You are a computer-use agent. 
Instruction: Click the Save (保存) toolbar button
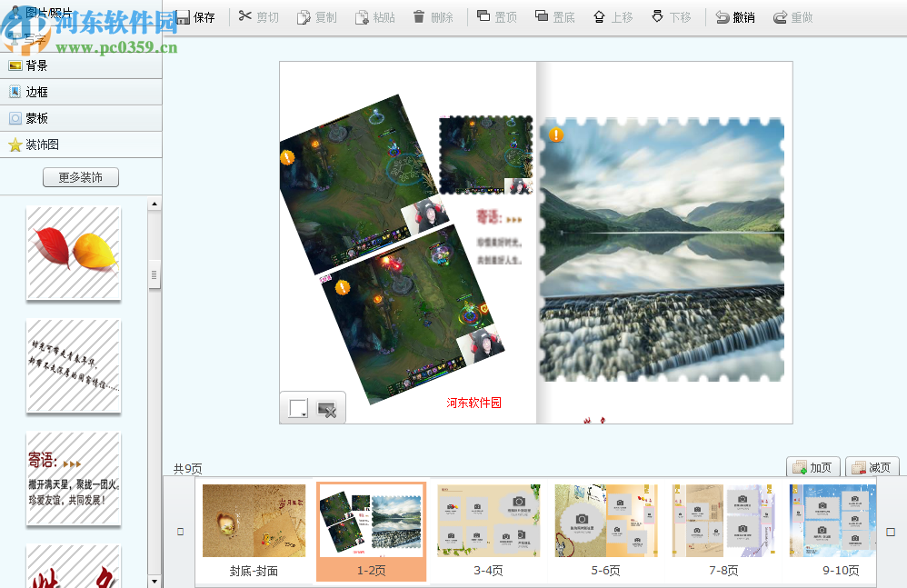196,17
